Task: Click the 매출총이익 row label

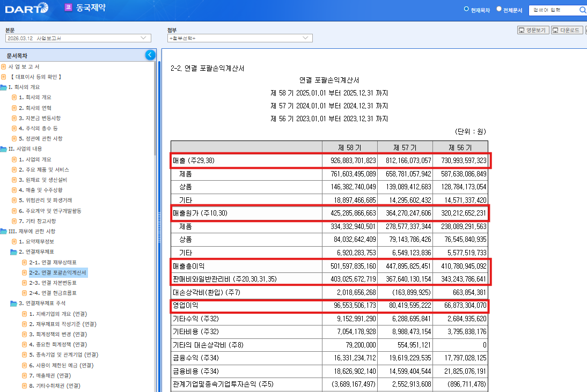Action: 189,267
